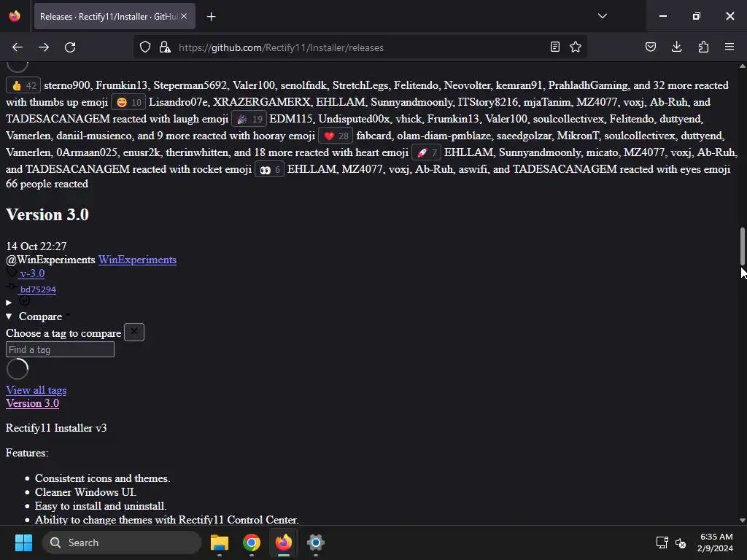Open the tracking protection shield icon
The image size is (747, 560).
[x=145, y=47]
